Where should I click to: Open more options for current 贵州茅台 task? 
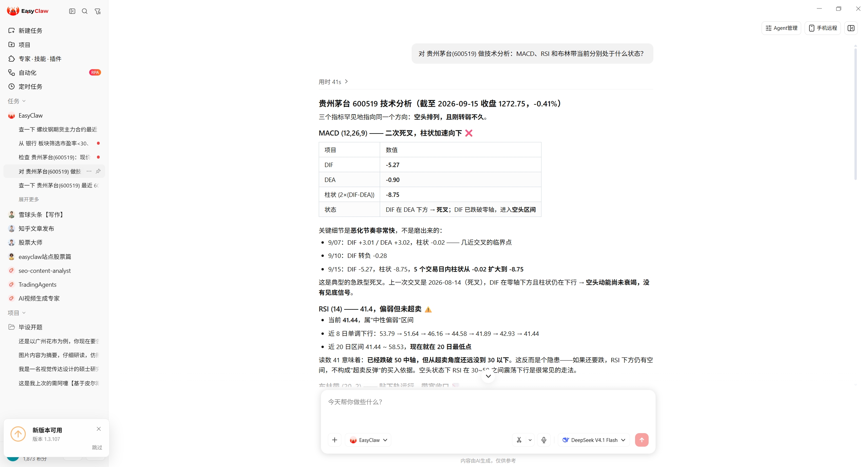pos(89,171)
